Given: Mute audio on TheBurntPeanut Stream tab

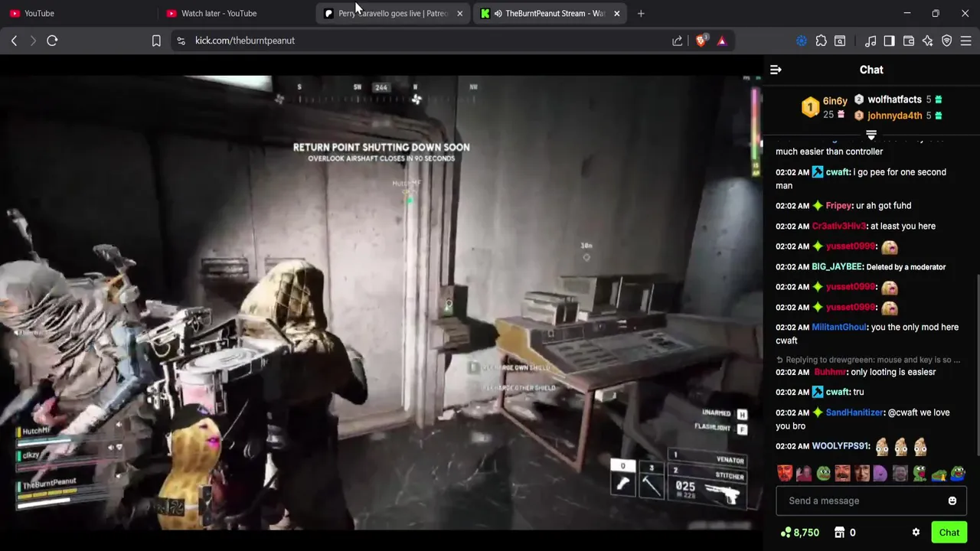Looking at the screenshot, I should point(498,13).
